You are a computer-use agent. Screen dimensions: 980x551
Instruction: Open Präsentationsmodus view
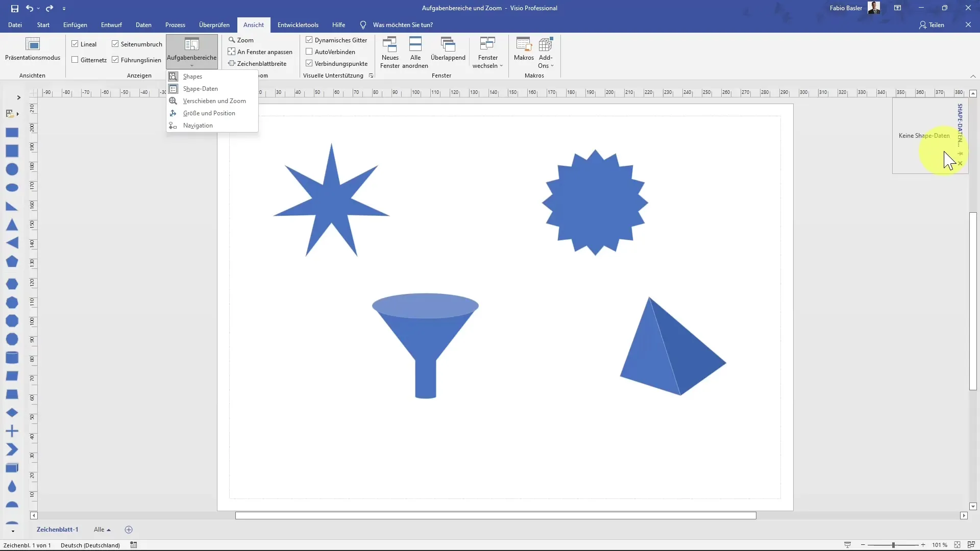(x=33, y=49)
